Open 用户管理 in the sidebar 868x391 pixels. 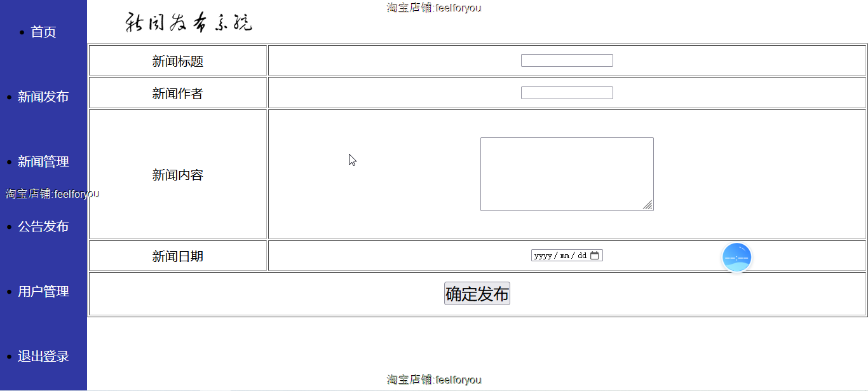pos(43,291)
